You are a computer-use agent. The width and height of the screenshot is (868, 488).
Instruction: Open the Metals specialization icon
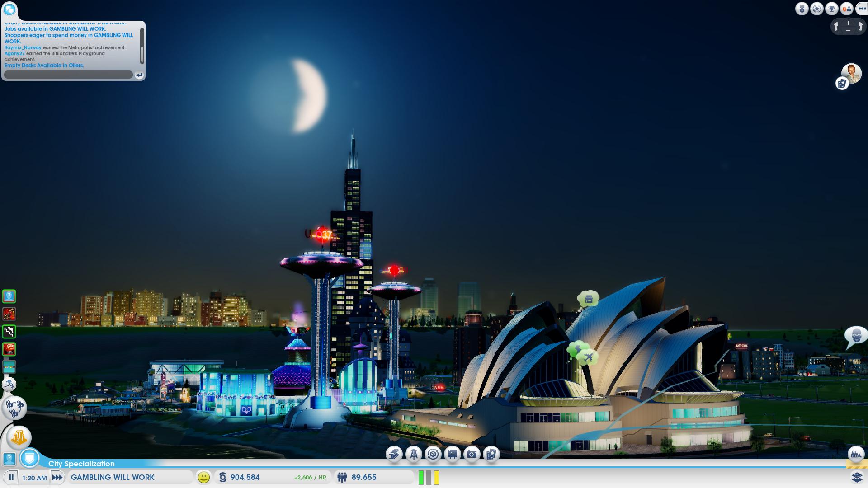(x=394, y=454)
